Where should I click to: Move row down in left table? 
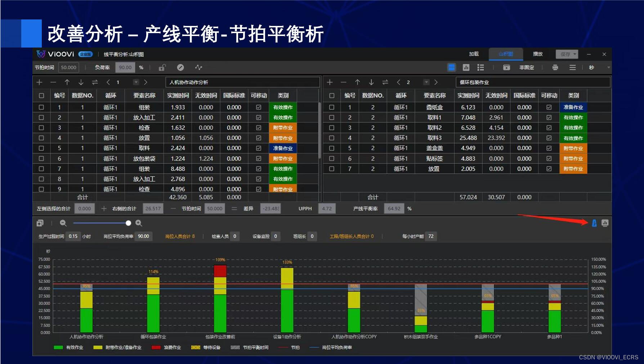coord(81,82)
